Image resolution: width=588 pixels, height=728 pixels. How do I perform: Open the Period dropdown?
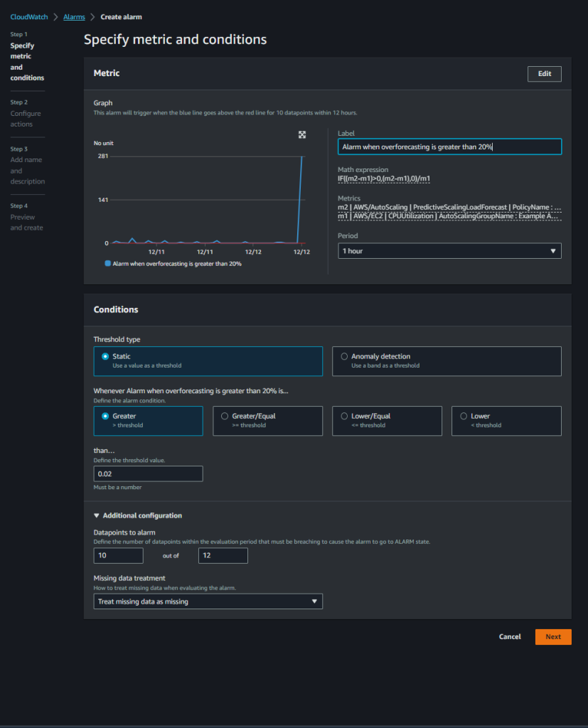point(449,250)
